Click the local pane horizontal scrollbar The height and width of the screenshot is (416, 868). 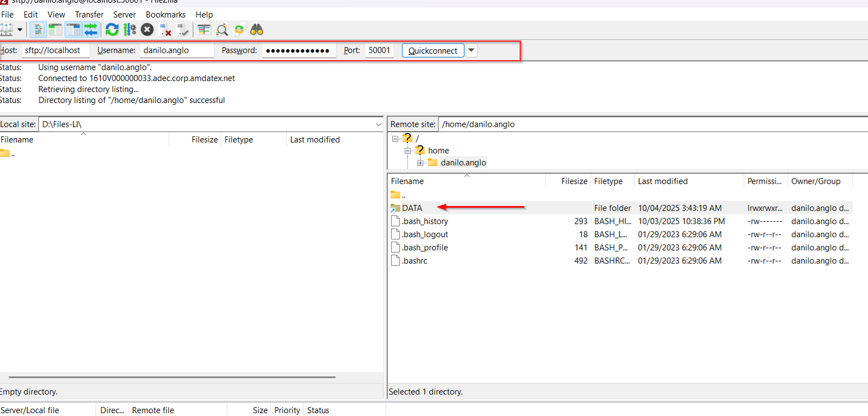click(172, 377)
